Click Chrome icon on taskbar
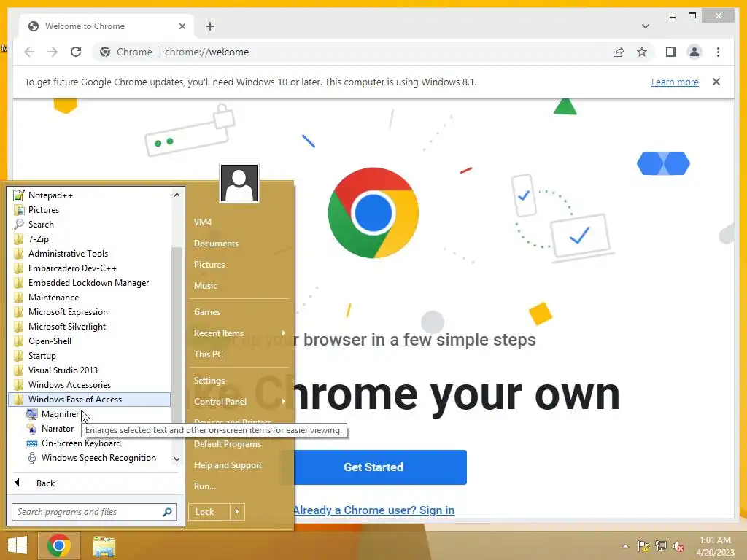747x560 pixels. 59,545
